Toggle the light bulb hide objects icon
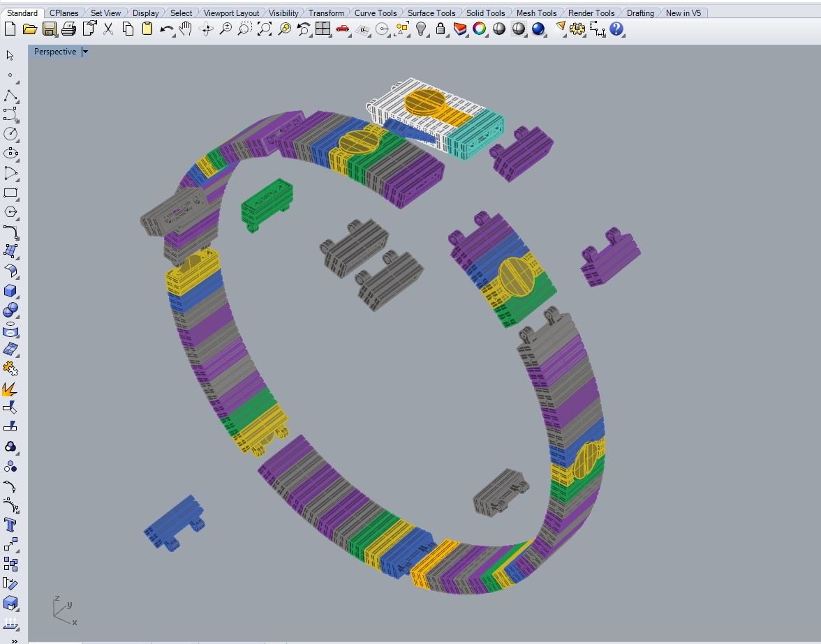This screenshot has height=644, width=821. (x=421, y=29)
